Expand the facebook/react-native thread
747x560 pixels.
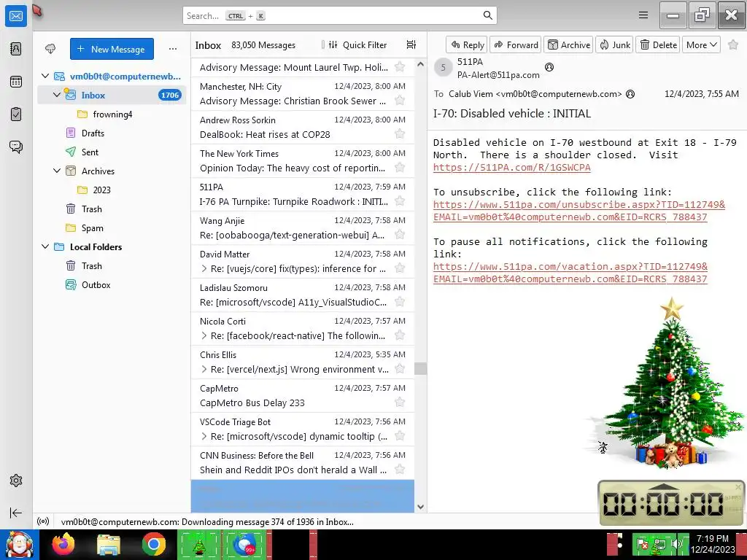tap(204, 335)
